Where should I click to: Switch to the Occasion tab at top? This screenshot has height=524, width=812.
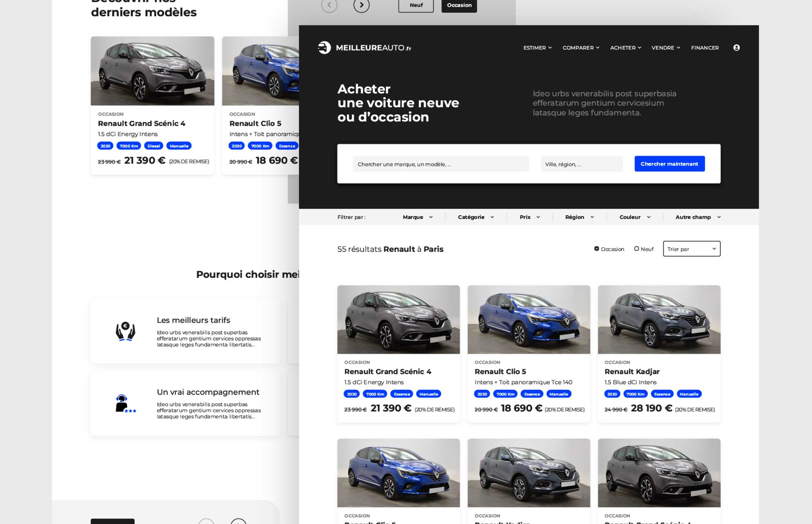[459, 5]
